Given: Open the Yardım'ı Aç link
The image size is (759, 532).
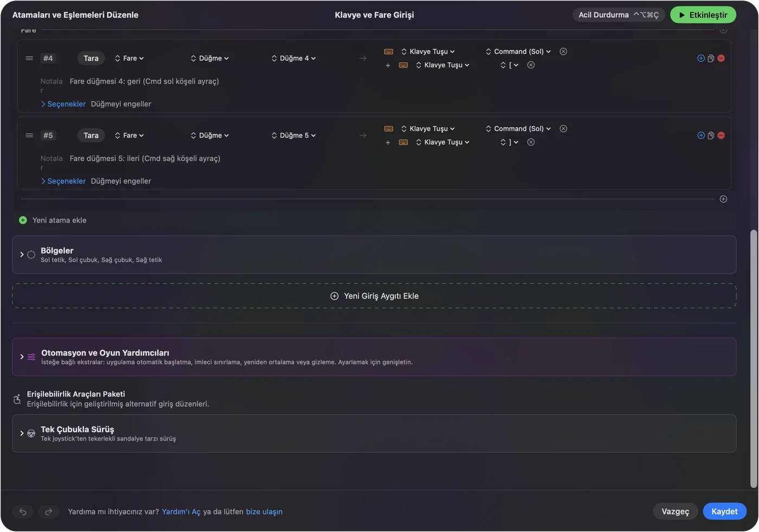Looking at the screenshot, I should coord(181,512).
